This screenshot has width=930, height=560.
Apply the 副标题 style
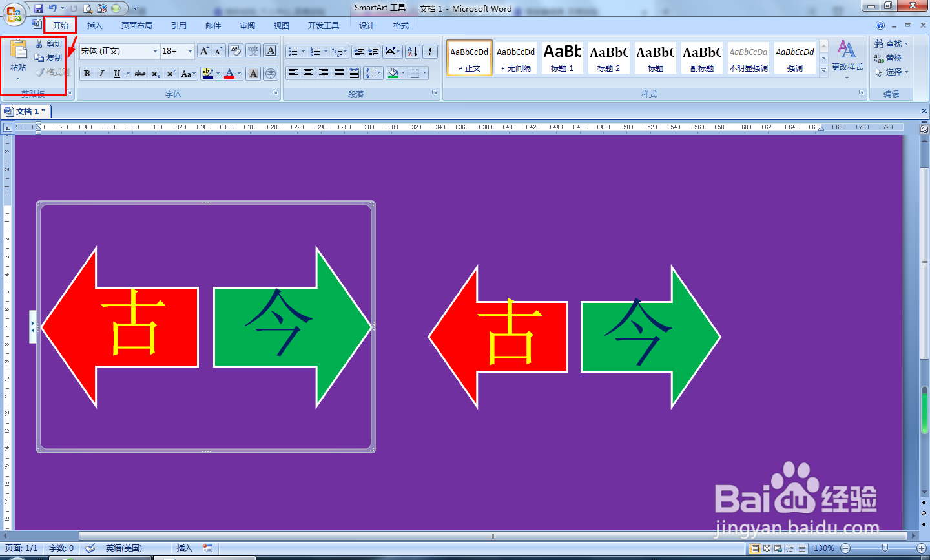point(701,57)
